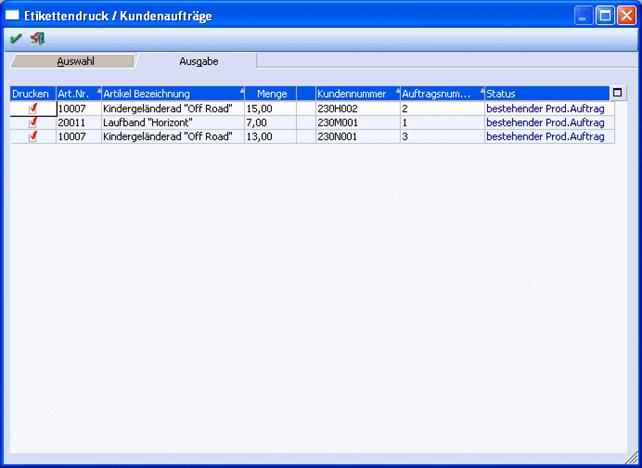The image size is (642, 468).
Task: Sort by Kundennummer column header
Action: 355,94
